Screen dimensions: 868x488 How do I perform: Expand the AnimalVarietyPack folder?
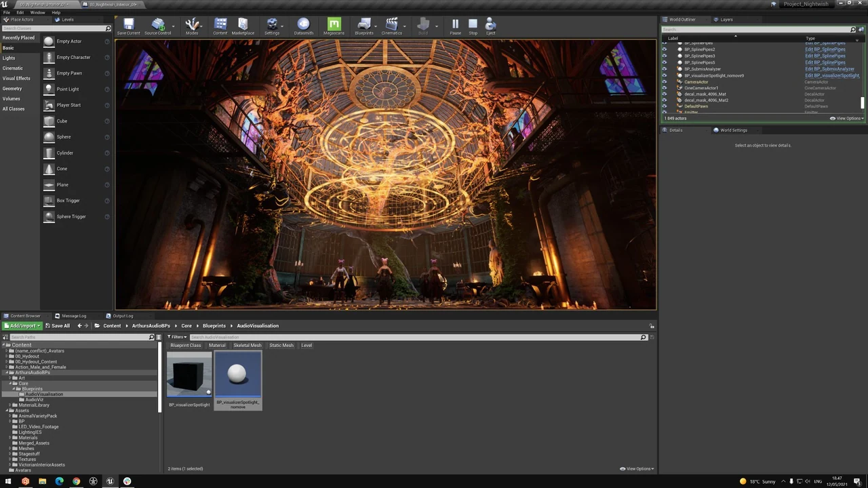tap(9, 416)
